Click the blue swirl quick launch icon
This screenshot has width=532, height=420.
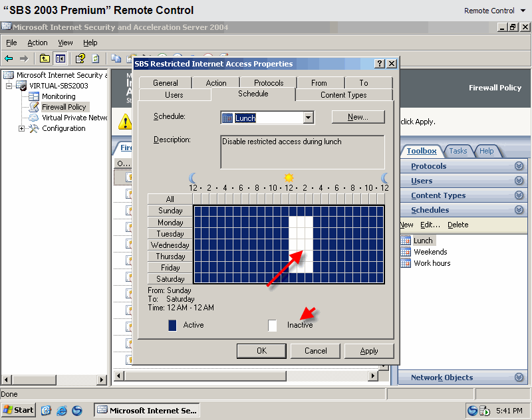click(77, 411)
